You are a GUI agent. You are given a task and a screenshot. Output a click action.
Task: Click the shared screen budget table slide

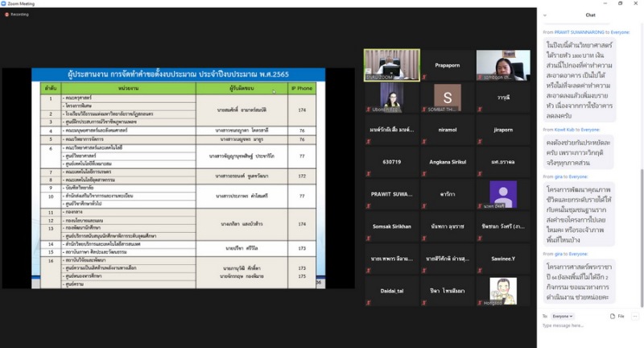coord(178,178)
